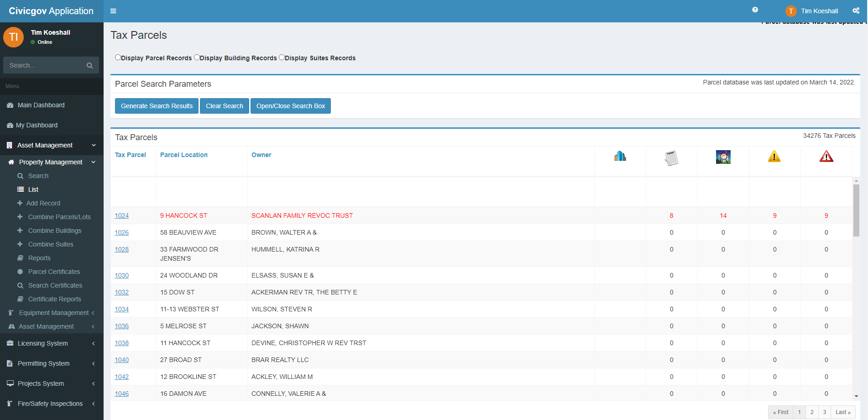Viewport: 868px width, 420px height.
Task: Open My Dashboard from the sidebar
Action: [x=37, y=125]
